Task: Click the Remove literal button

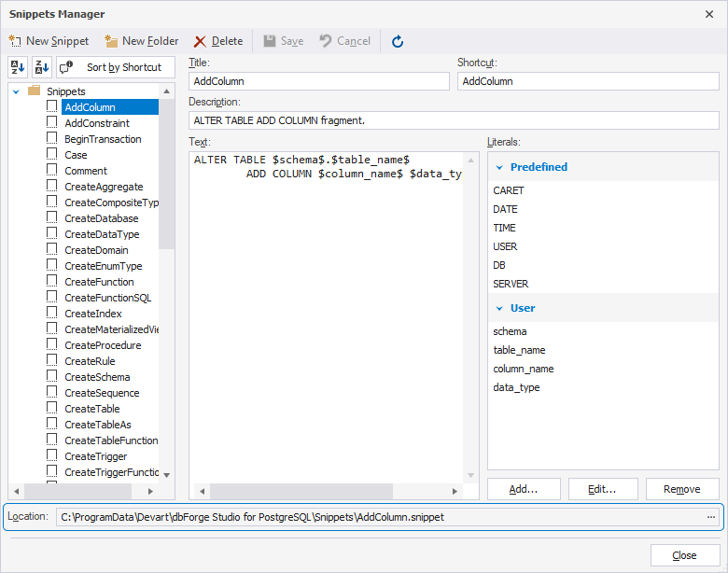Action: 682,489
